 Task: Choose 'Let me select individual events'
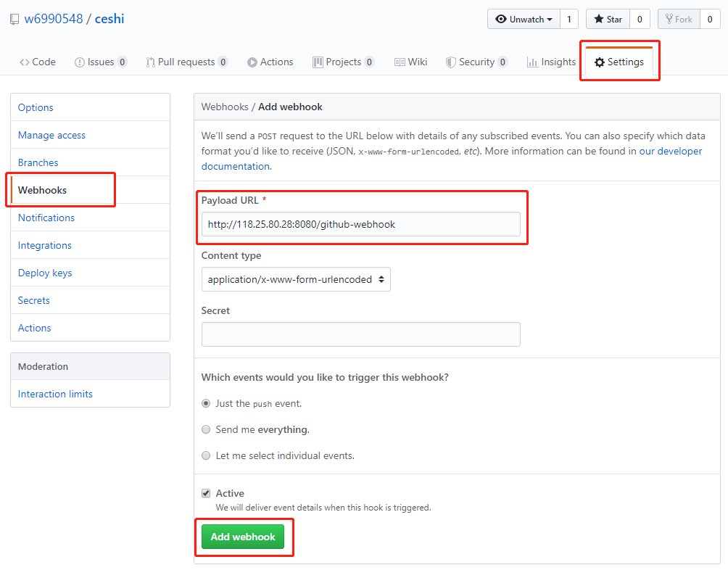pyautogui.click(x=206, y=455)
